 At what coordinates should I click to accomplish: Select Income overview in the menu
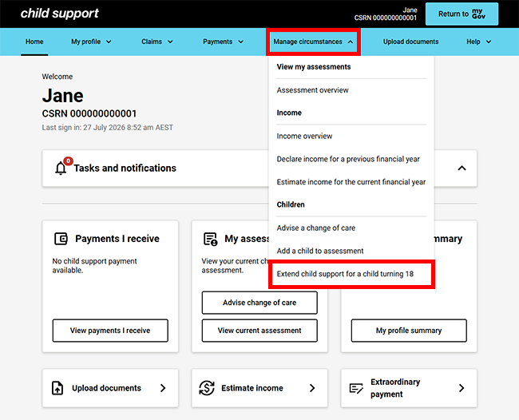[x=304, y=136]
